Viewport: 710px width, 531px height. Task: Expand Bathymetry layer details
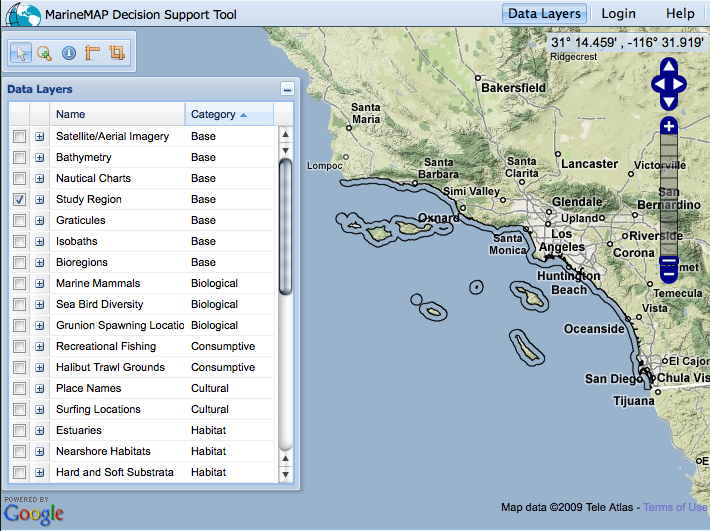40,158
